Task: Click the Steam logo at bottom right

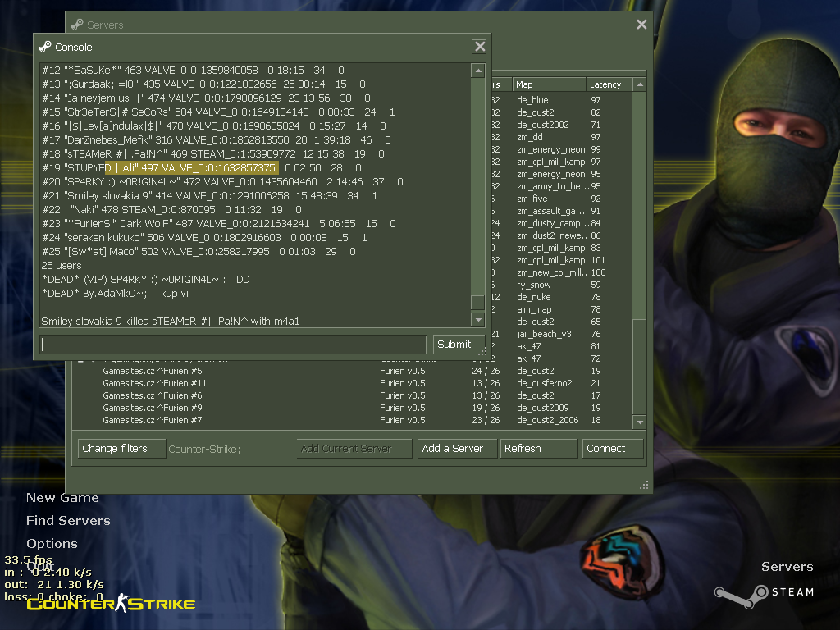Action: [x=763, y=591]
